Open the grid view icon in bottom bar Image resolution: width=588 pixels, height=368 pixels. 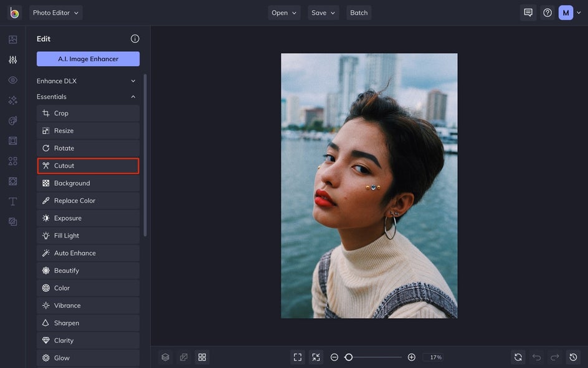(202, 357)
